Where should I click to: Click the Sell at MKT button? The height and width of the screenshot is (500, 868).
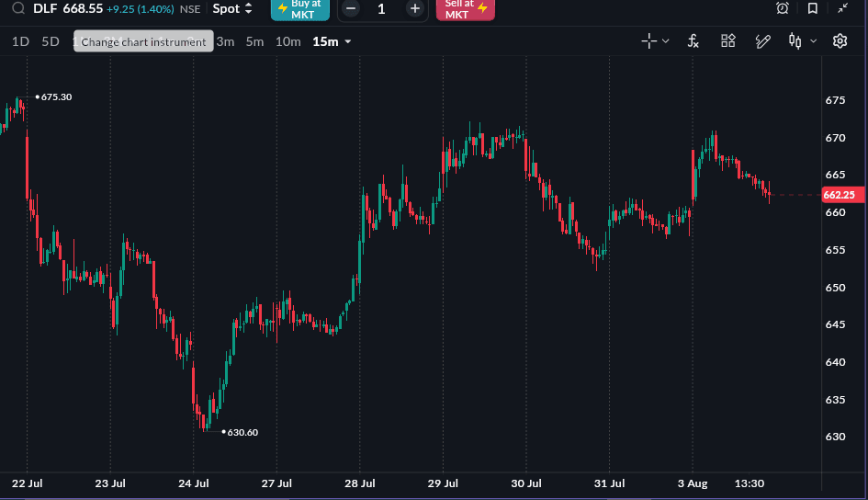coord(466,9)
